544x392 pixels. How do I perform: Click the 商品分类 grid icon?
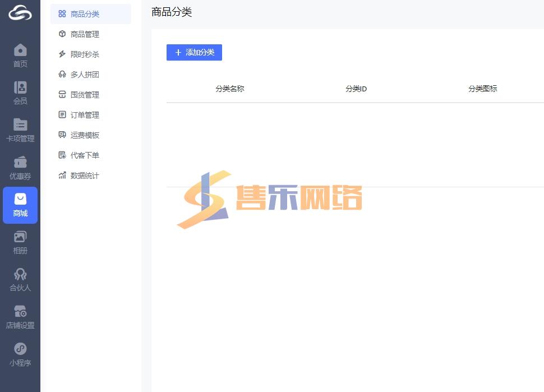(62, 14)
